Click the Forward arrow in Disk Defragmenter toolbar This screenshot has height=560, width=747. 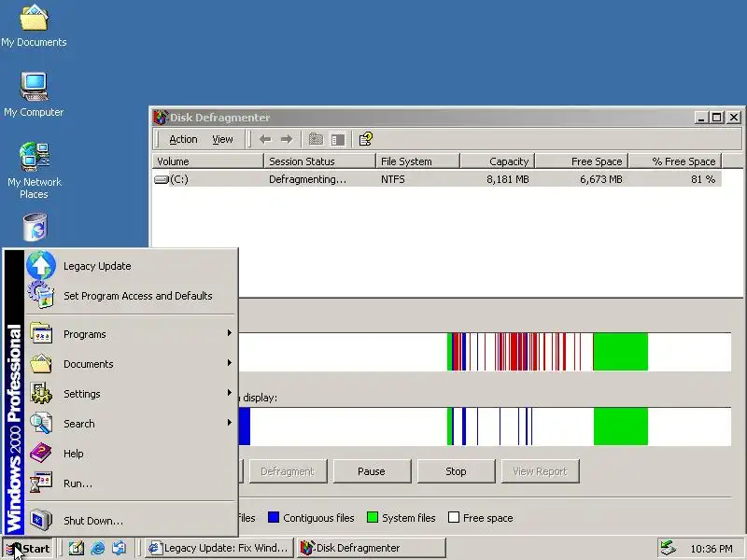coord(287,139)
